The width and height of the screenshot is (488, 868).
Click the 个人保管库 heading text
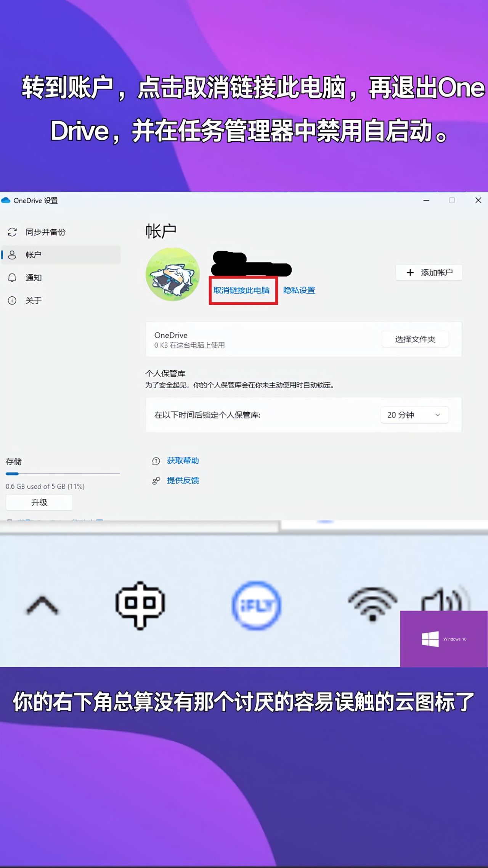(x=165, y=373)
